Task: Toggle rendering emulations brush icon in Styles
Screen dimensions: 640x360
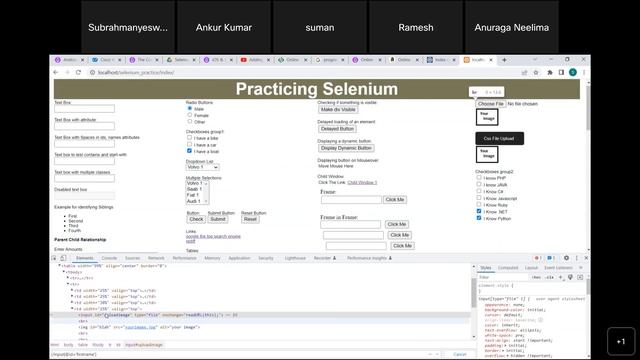Action: coord(570,277)
